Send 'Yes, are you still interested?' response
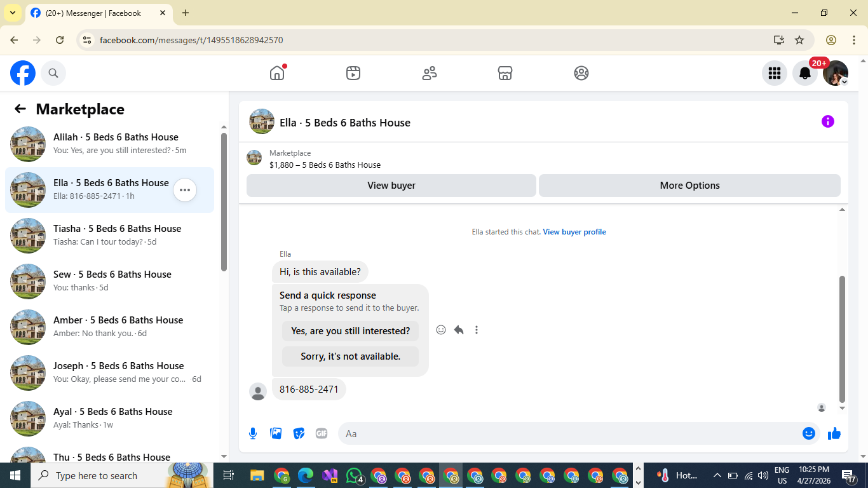Screen dimensions: 868x488 [x=351, y=331]
